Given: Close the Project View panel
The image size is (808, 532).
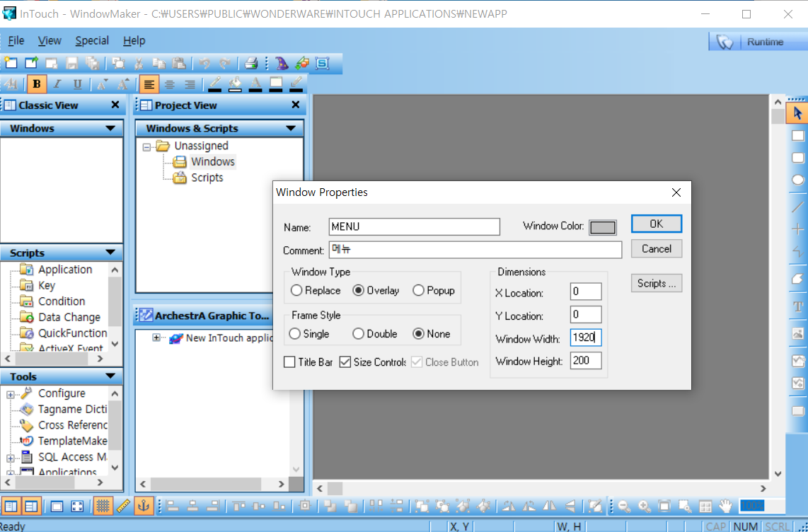Looking at the screenshot, I should pos(295,105).
